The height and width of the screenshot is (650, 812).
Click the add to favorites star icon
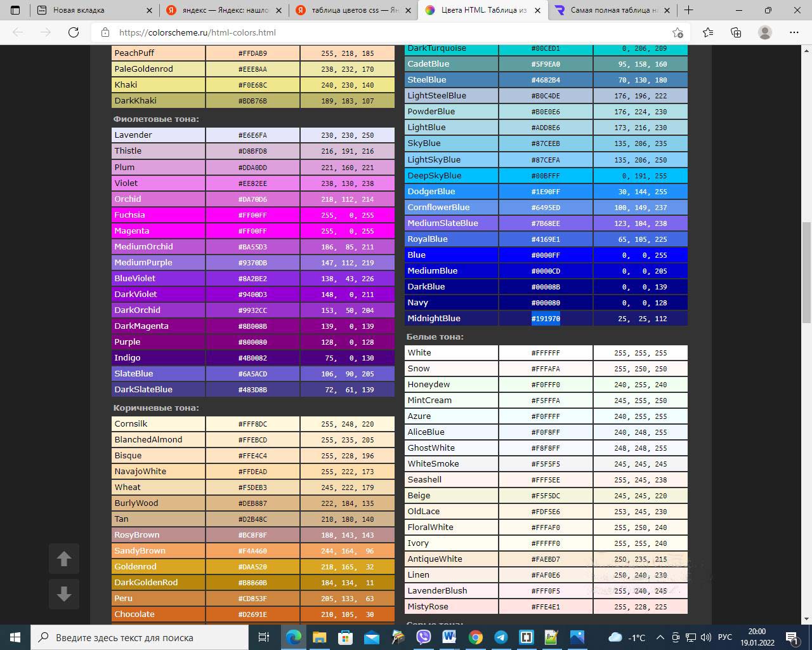coord(678,32)
